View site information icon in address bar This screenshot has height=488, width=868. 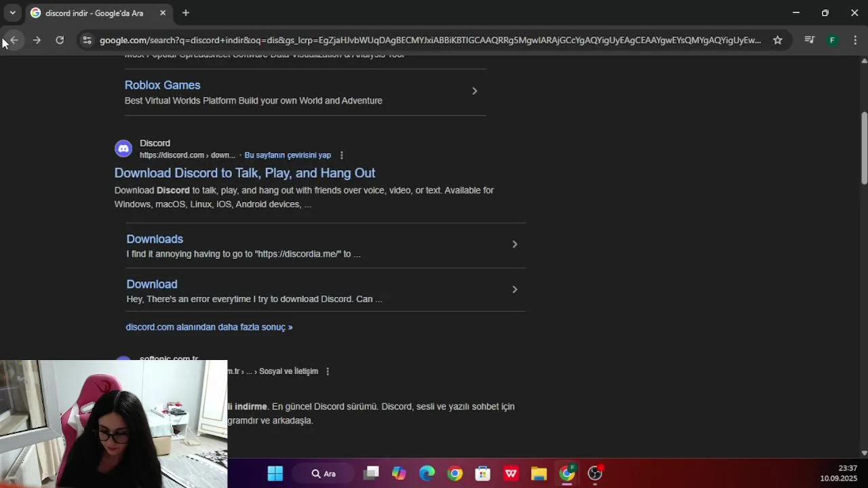87,40
